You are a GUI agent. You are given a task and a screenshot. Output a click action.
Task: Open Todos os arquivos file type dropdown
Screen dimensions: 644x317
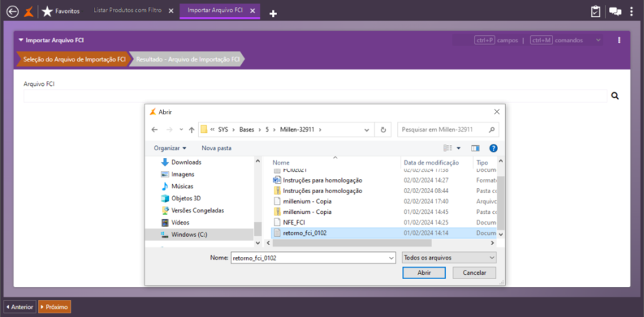[449, 258]
